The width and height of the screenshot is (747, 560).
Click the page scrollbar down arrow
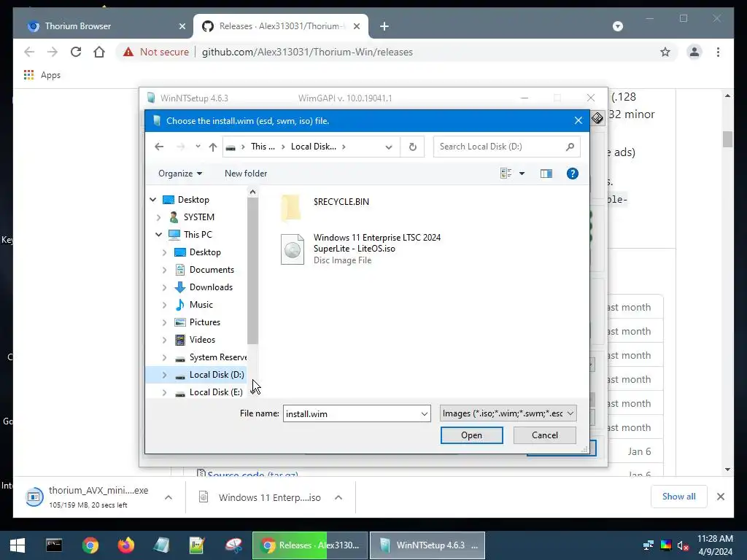point(727,470)
